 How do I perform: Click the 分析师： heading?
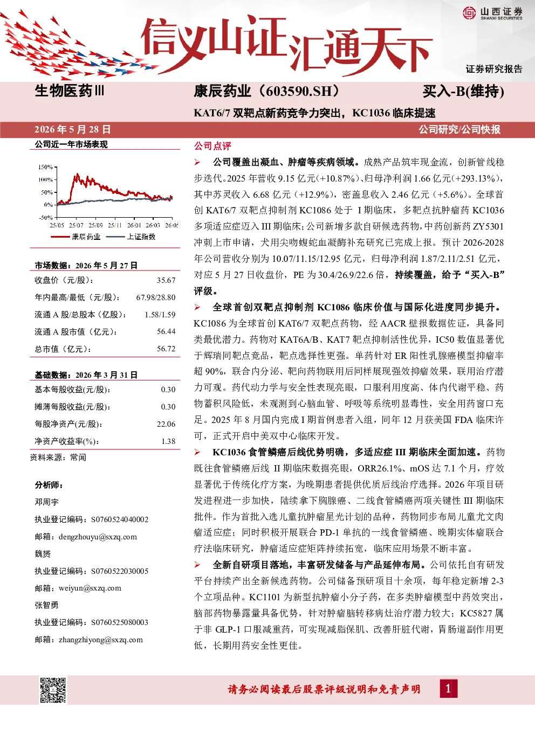(x=49, y=485)
